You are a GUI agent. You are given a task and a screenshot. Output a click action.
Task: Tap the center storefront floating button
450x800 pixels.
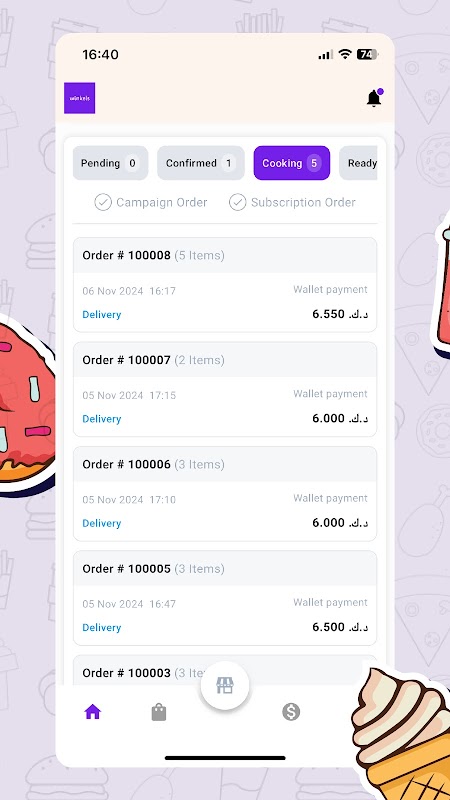(x=225, y=686)
